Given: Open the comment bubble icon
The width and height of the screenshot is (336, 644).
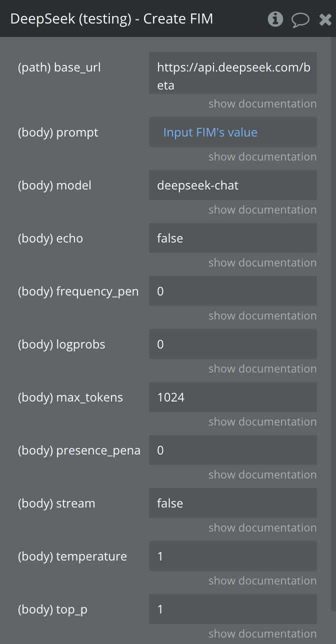Looking at the screenshot, I should click(x=300, y=20).
